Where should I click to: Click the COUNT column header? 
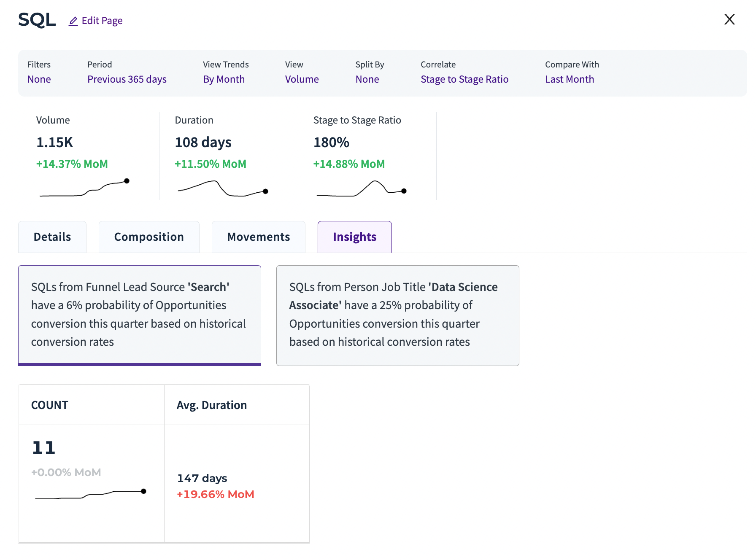(x=49, y=405)
